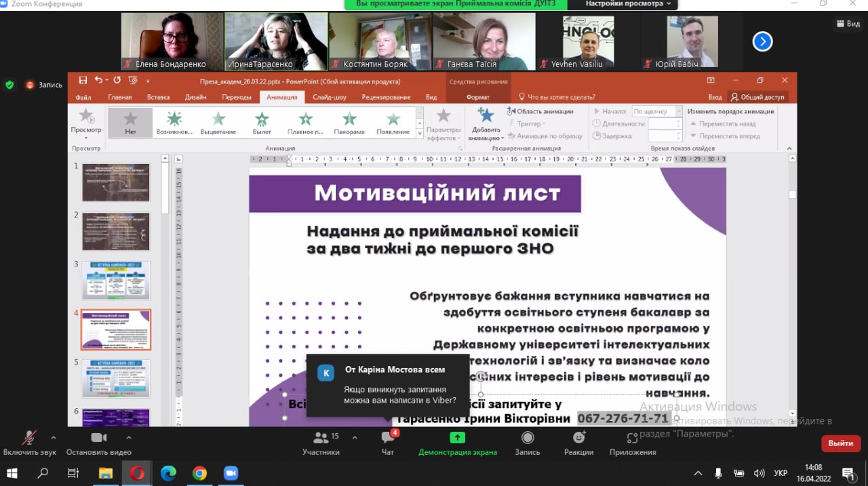This screenshot has height=486, width=868.
Task: Apply the 'Возникнов...' animation effect
Action: [x=174, y=123]
